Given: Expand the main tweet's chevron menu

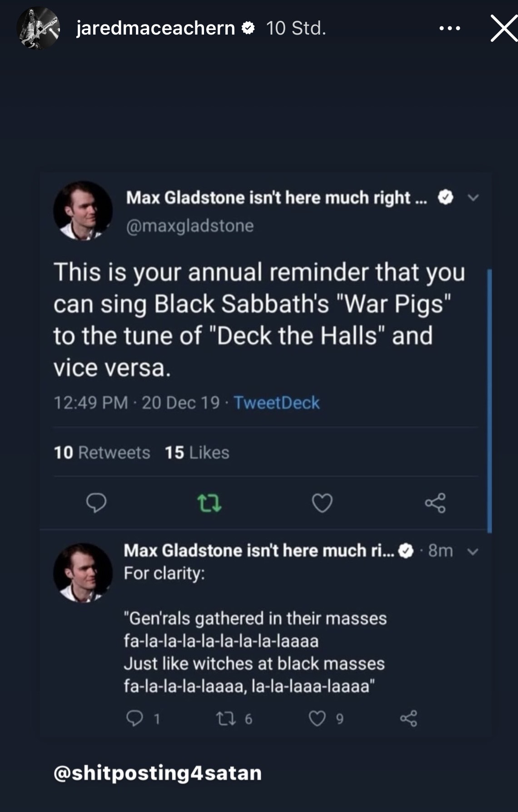Looking at the screenshot, I should [x=473, y=198].
